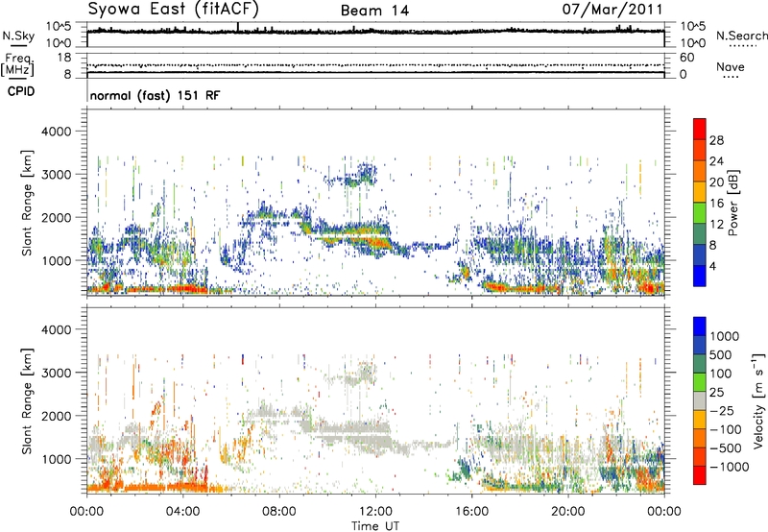Click the '500' tick on the Velocity scale

click(x=721, y=354)
